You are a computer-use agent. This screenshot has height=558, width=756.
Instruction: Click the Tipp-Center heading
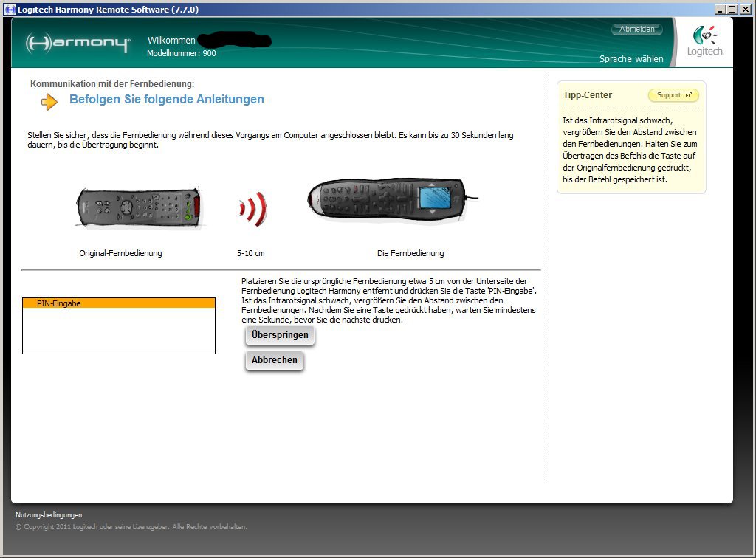(587, 95)
